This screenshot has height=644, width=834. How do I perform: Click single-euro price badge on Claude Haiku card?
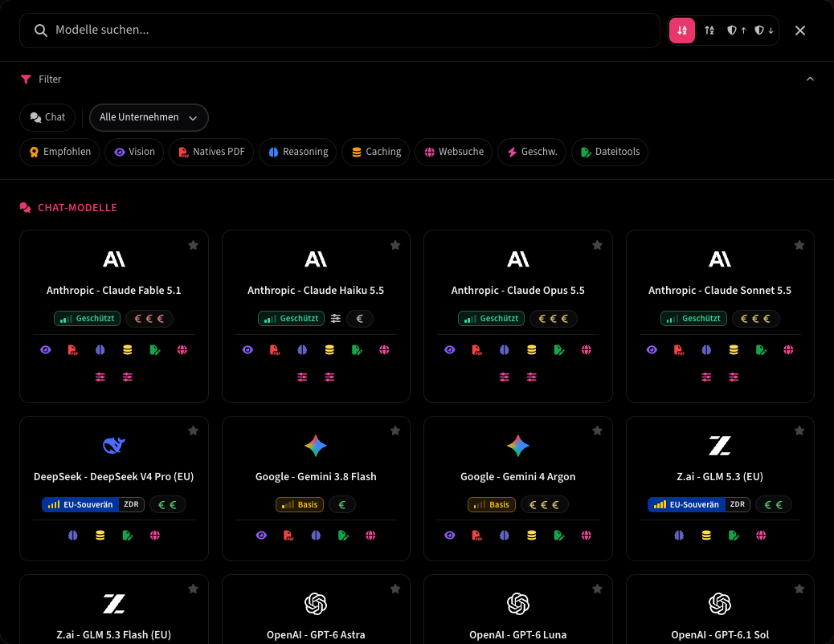360,319
